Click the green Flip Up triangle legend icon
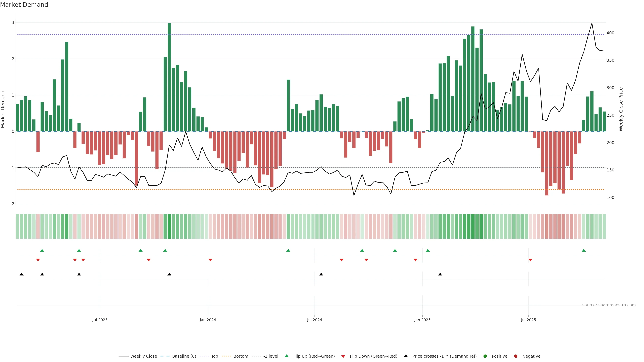The width and height of the screenshot is (644, 362). pyautogui.click(x=286, y=356)
